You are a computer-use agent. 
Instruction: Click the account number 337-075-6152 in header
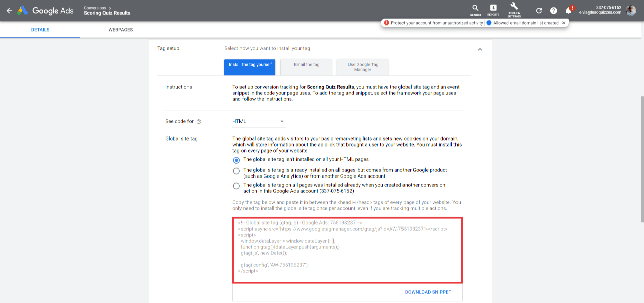click(x=608, y=7)
